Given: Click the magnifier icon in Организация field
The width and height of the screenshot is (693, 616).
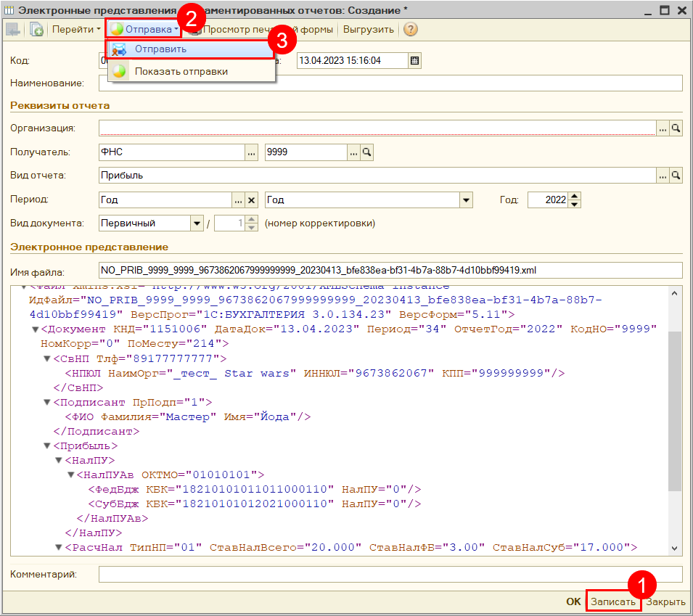Looking at the screenshot, I should (676, 128).
